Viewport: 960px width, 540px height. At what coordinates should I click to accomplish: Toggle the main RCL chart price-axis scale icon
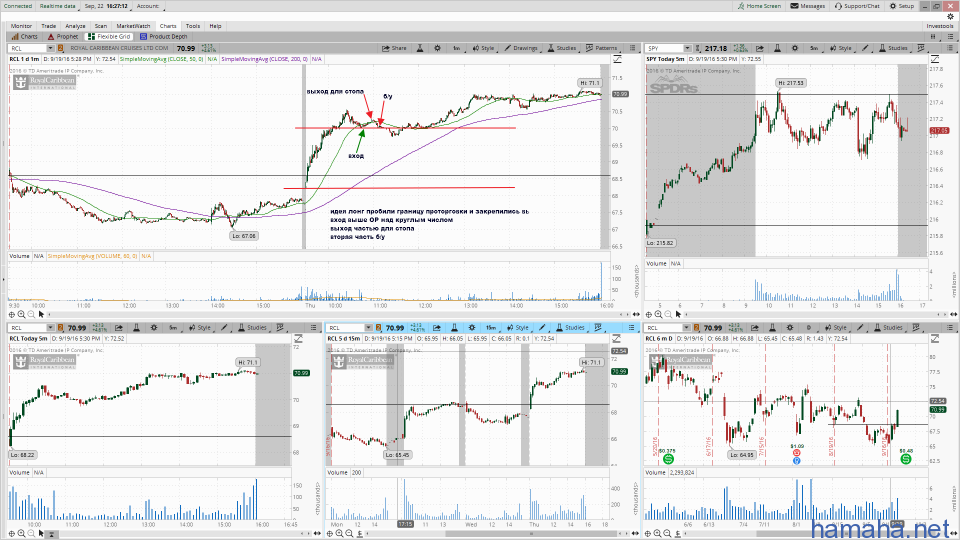click(617, 59)
